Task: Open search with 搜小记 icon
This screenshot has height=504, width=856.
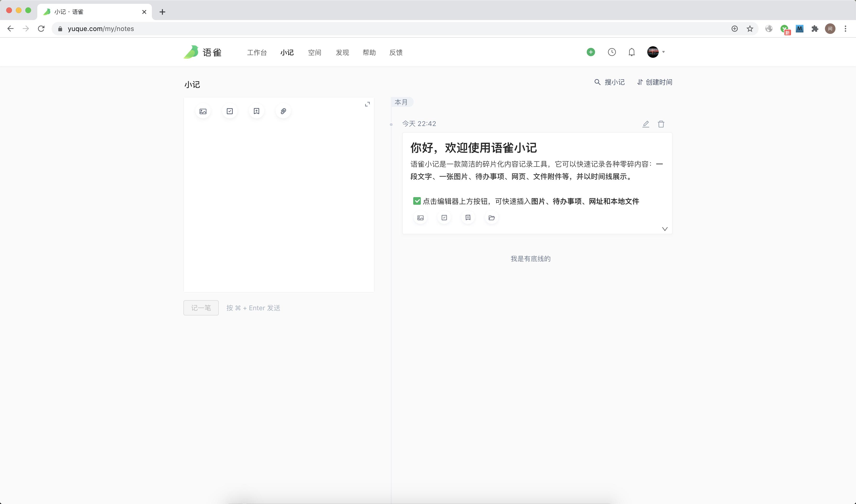Action: pos(597,82)
